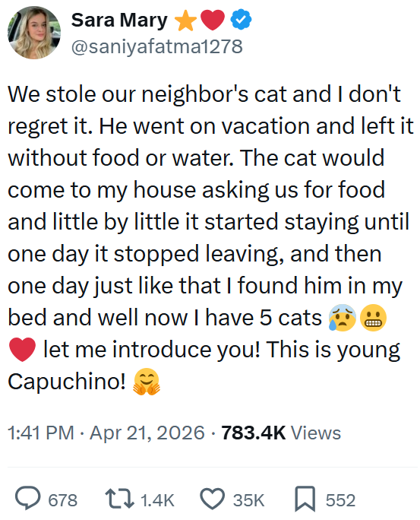The height and width of the screenshot is (520, 420).
Task: Click the 678 replies count
Action: coord(63,500)
